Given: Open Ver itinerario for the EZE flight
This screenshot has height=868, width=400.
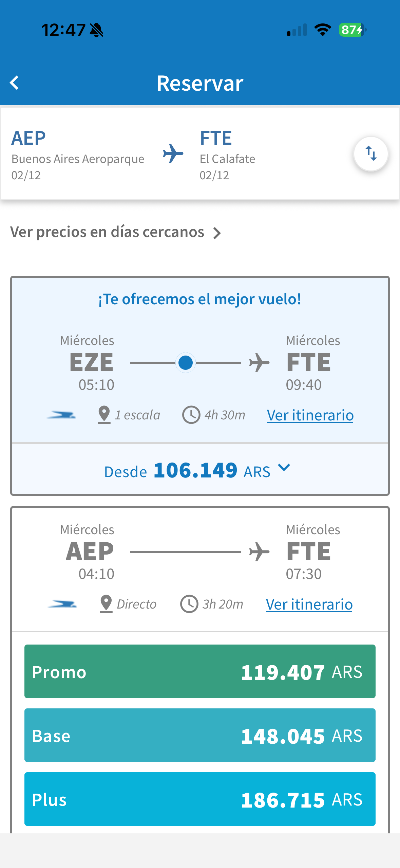Looking at the screenshot, I should [310, 415].
